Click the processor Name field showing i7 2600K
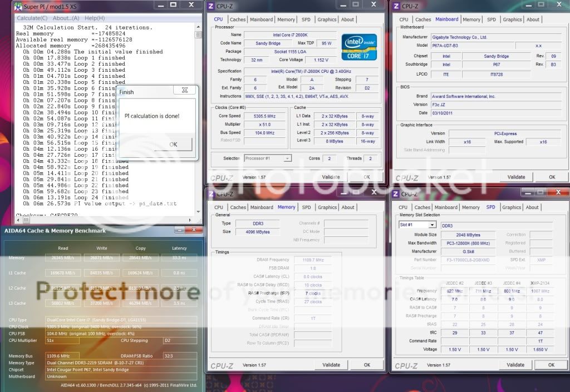 tap(284, 34)
